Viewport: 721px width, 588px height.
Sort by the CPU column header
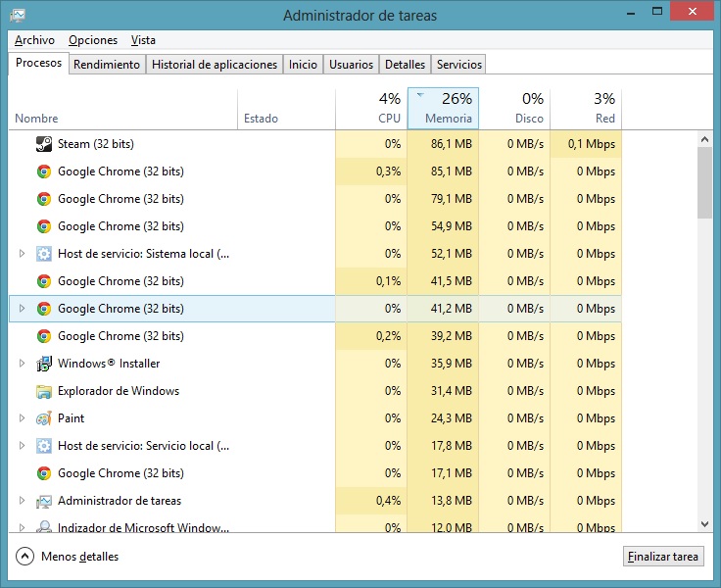pyautogui.click(x=371, y=109)
